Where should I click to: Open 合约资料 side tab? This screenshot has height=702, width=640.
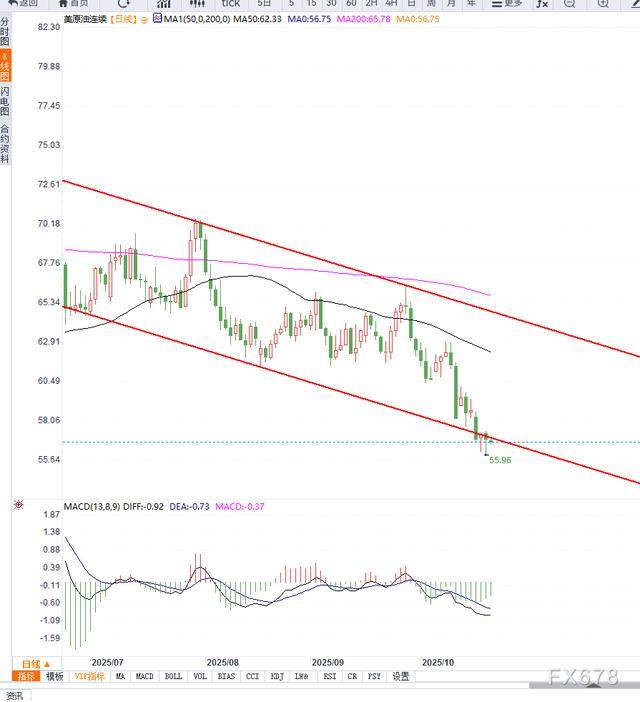(5, 143)
